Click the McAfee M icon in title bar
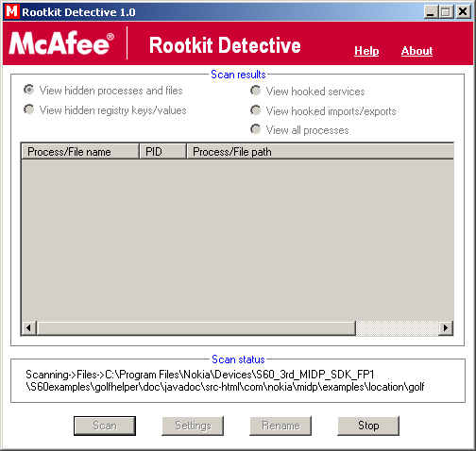 pyautogui.click(x=12, y=11)
